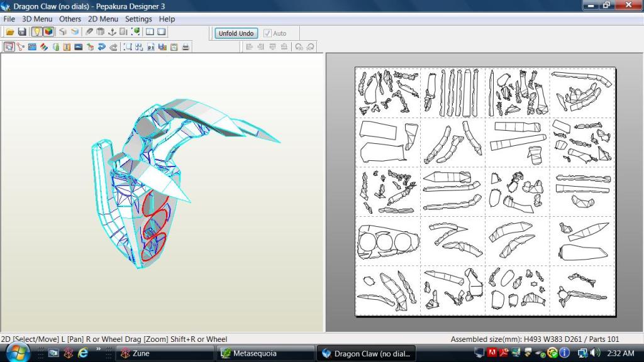Click the Unfold Undo button
This screenshot has width=644, height=362.
click(x=236, y=33)
